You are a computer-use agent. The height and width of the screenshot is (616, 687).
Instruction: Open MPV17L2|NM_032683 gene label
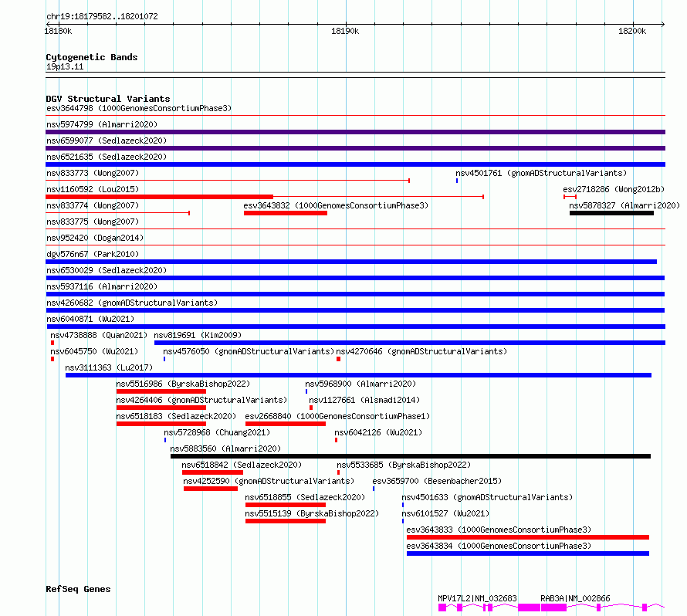click(x=478, y=598)
